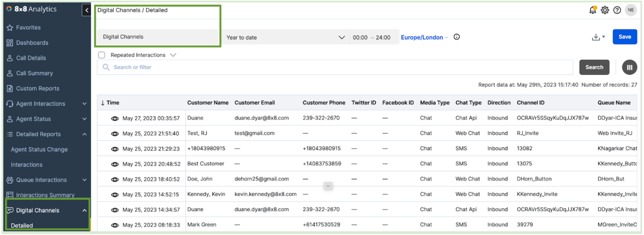The height and width of the screenshot is (235, 644).
Task: Click the Search button
Action: click(594, 67)
